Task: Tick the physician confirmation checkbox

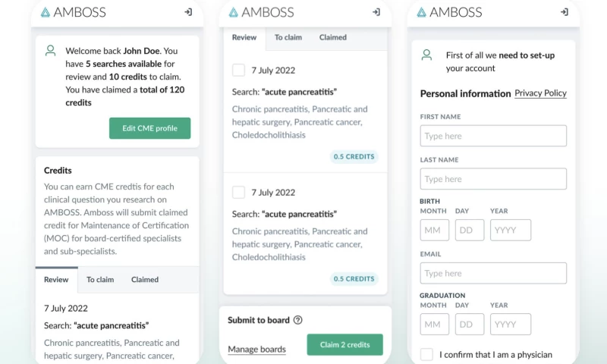Action: [x=426, y=354]
